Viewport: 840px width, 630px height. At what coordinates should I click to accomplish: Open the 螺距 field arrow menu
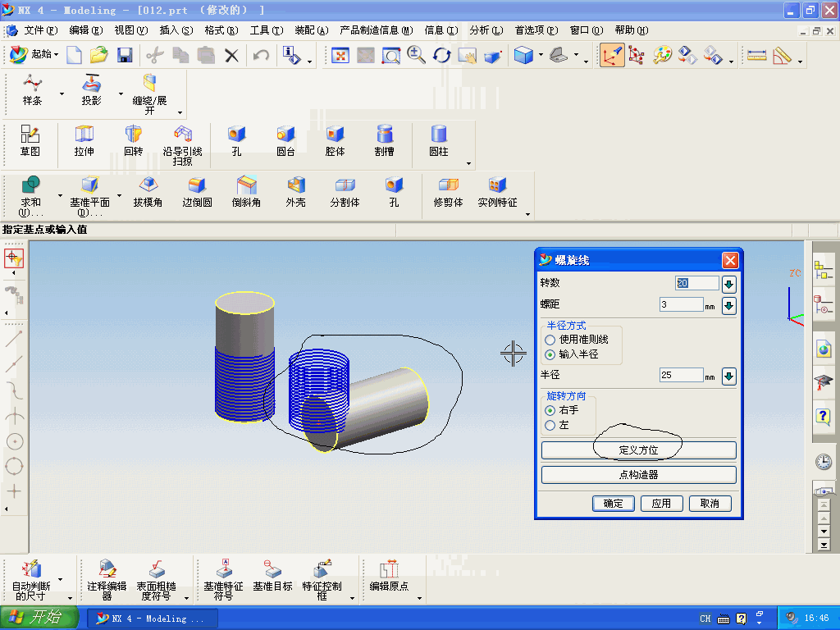[728, 306]
